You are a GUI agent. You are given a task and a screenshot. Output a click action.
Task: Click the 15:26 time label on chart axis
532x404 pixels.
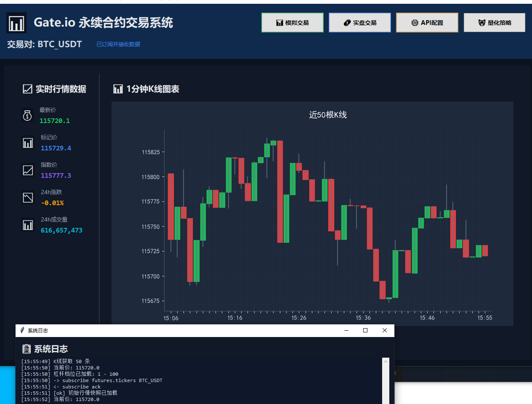click(x=299, y=318)
